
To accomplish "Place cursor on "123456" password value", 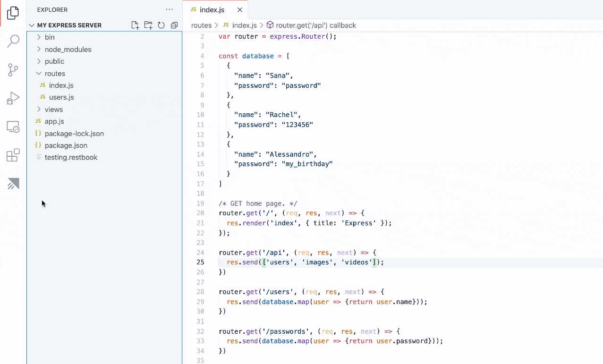I will [x=297, y=125].
